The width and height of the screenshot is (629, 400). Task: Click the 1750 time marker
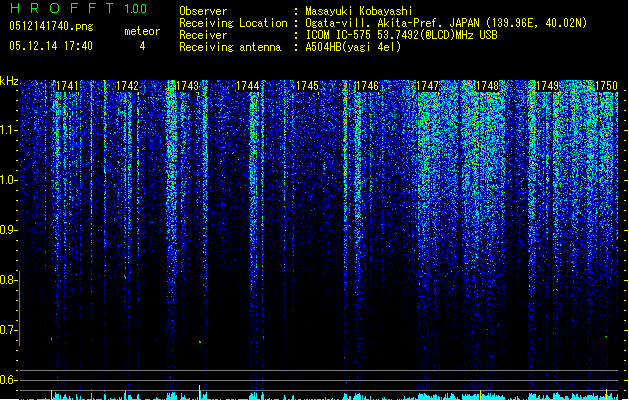[606, 86]
